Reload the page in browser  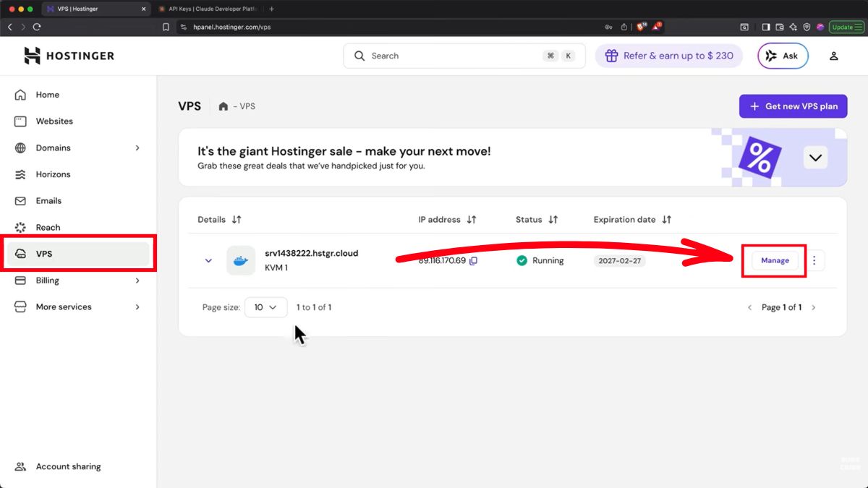coord(37,27)
